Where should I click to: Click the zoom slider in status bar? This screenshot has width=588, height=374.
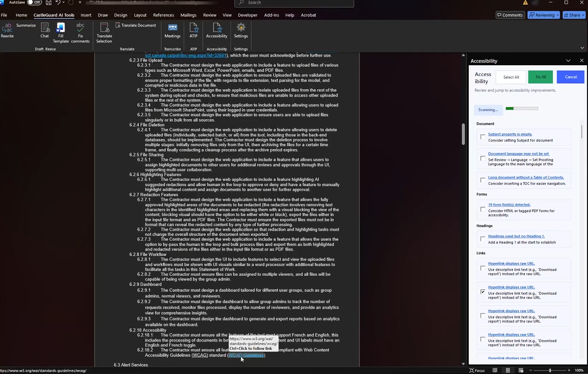(x=550, y=370)
